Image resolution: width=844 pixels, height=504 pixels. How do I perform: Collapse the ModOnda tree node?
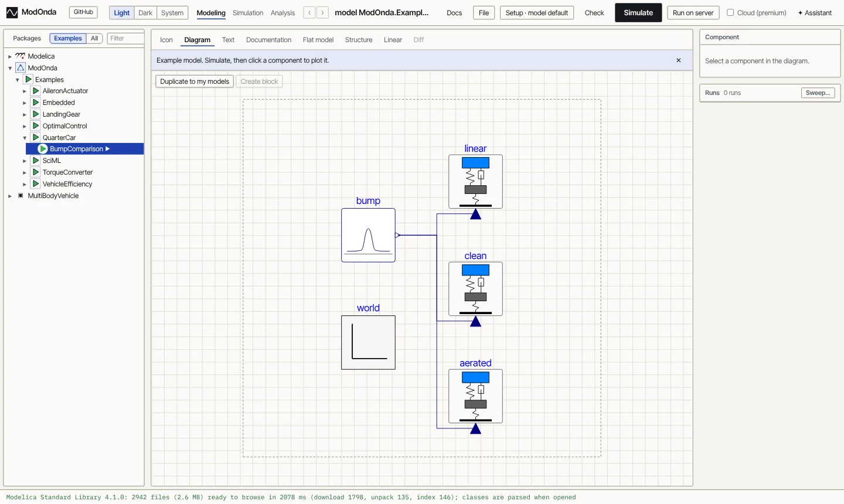[x=10, y=69]
